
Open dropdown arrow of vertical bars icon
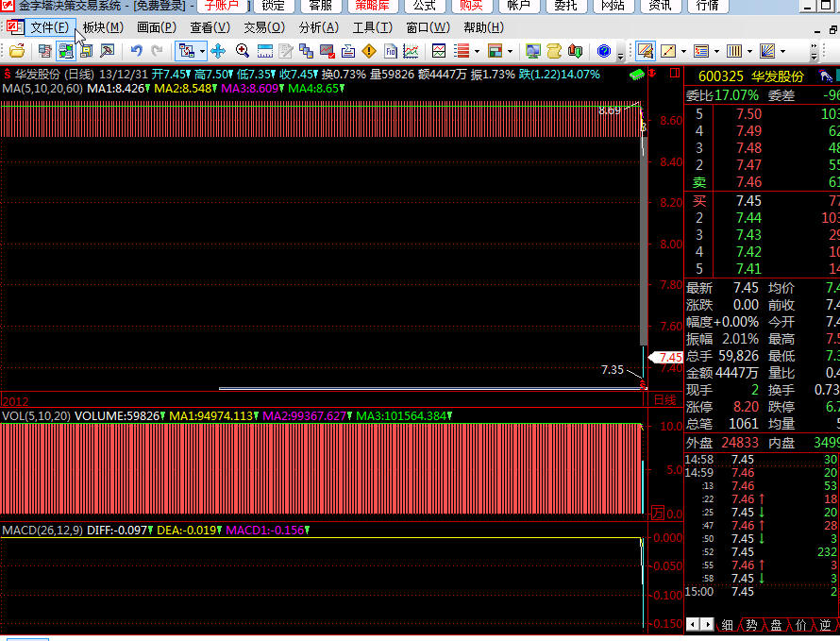(748, 51)
